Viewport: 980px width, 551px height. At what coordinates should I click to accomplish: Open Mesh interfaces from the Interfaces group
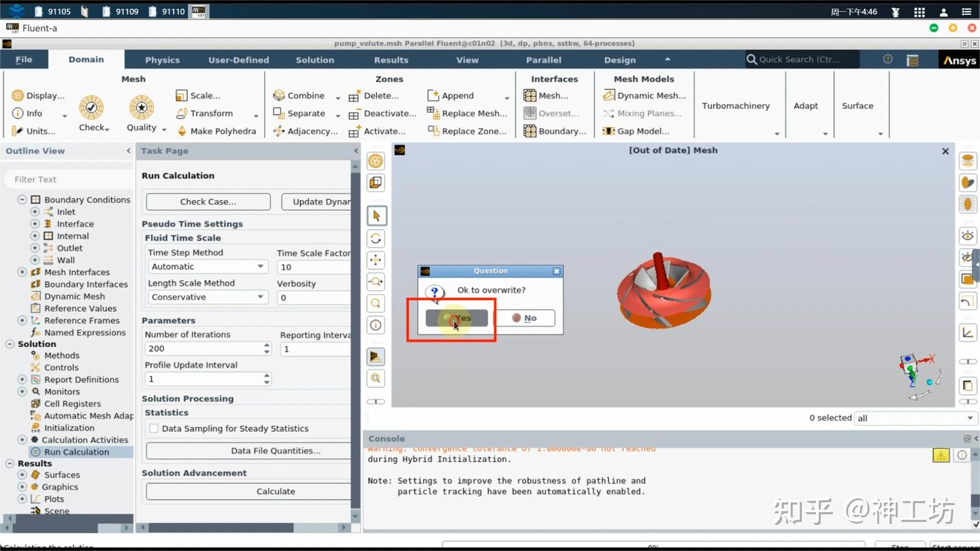click(x=546, y=96)
